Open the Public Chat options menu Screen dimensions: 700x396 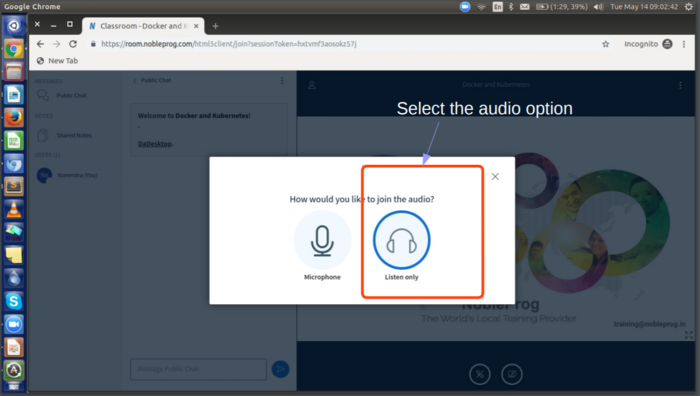tap(282, 80)
